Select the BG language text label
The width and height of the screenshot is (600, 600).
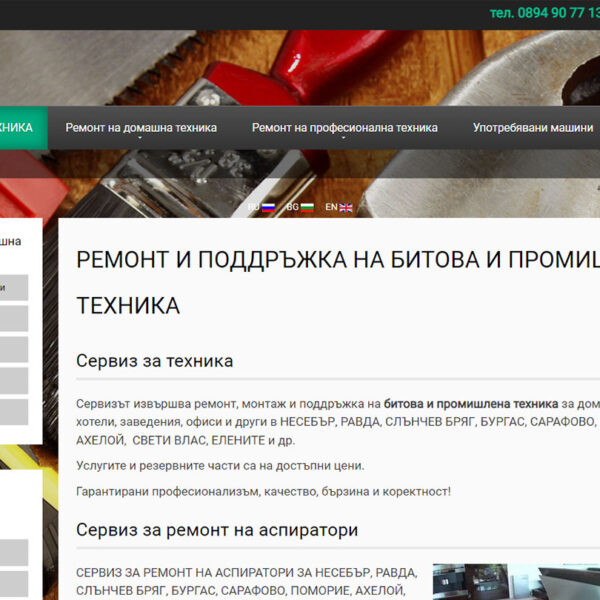[x=292, y=207]
